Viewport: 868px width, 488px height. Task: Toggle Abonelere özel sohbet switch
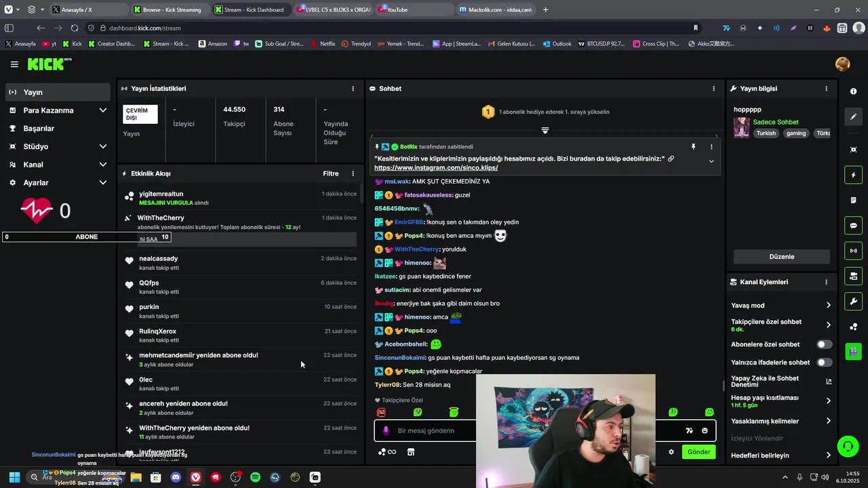point(824,344)
